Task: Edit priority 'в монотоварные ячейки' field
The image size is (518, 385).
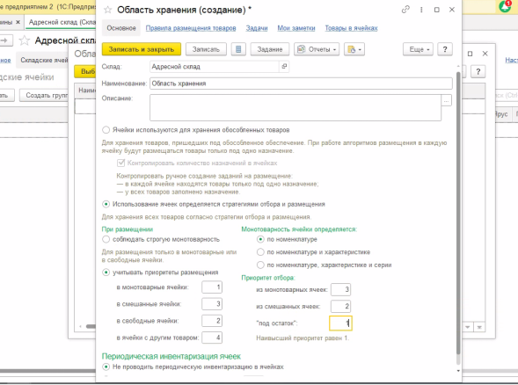Action: 212,287
